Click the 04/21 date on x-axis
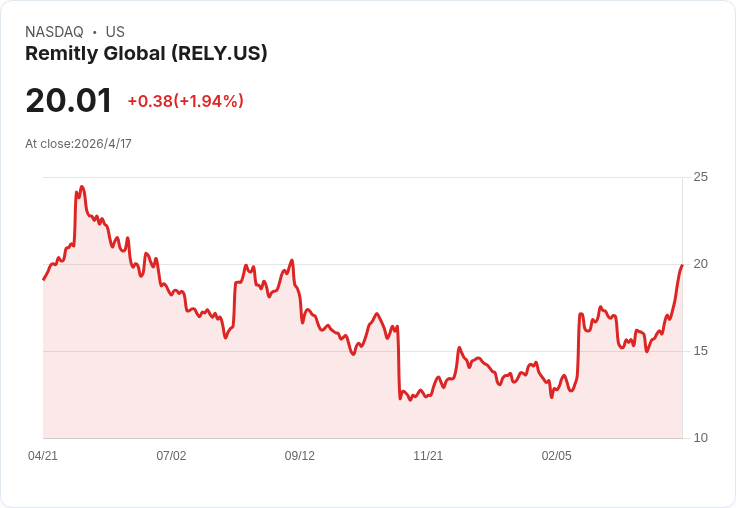This screenshot has width=736, height=508. (43, 456)
